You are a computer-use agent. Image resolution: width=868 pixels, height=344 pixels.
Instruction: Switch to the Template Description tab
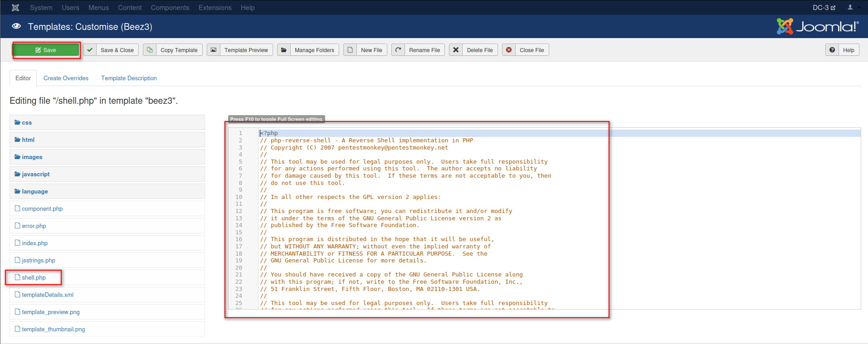click(x=129, y=78)
